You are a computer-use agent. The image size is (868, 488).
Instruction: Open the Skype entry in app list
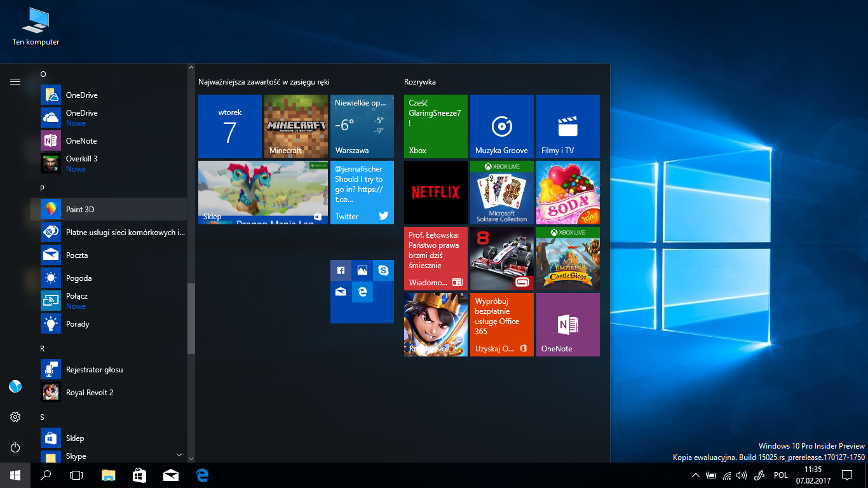pos(109,456)
